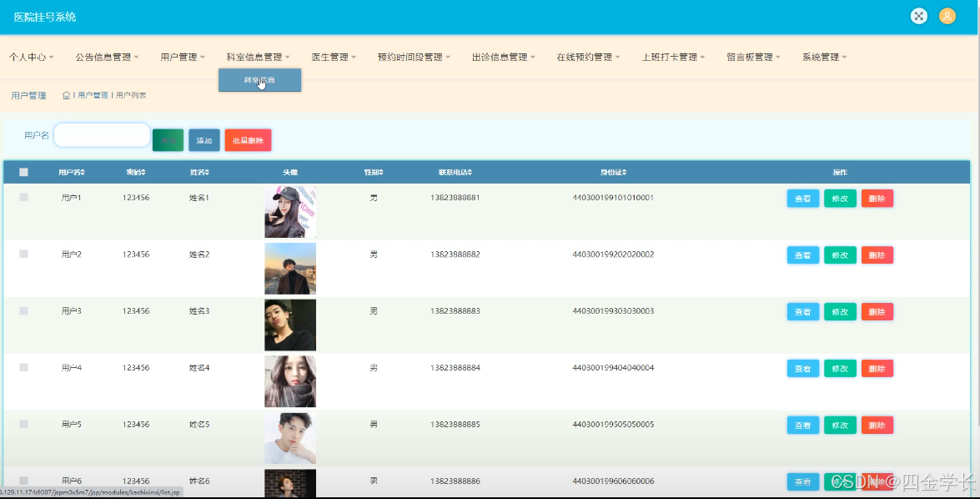The width and height of the screenshot is (980, 499).
Task: Click 修改 for 用户2
Action: [840, 255]
